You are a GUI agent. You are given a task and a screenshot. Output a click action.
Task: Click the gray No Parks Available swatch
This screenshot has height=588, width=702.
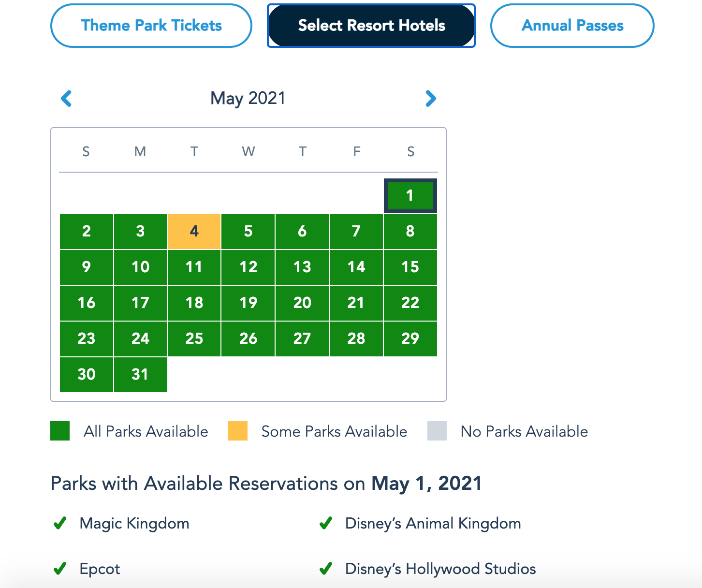(x=437, y=431)
